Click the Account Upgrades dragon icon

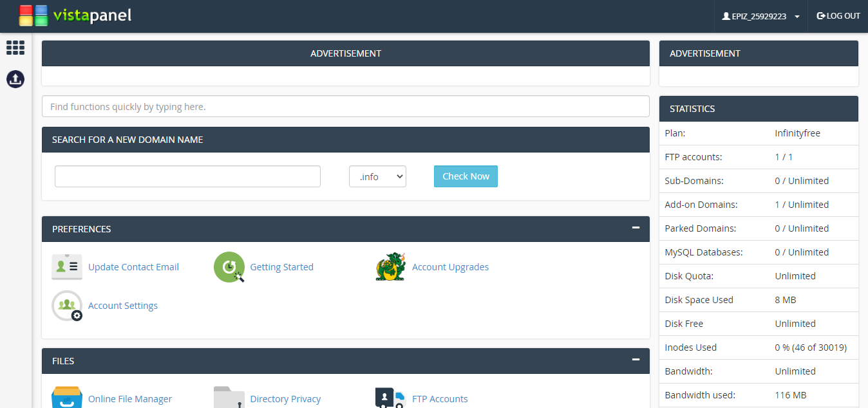coord(391,267)
